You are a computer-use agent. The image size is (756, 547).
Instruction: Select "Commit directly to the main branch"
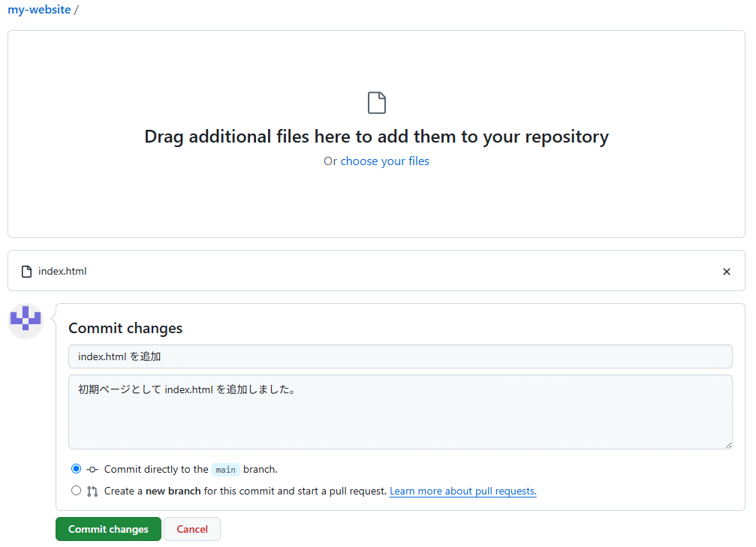[76, 468]
